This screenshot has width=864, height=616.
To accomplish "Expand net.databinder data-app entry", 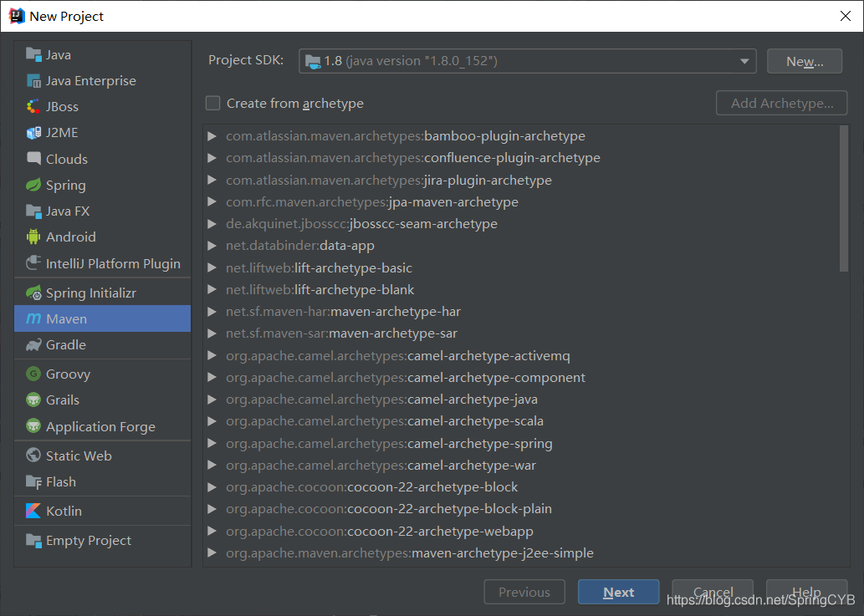I will 212,246.
